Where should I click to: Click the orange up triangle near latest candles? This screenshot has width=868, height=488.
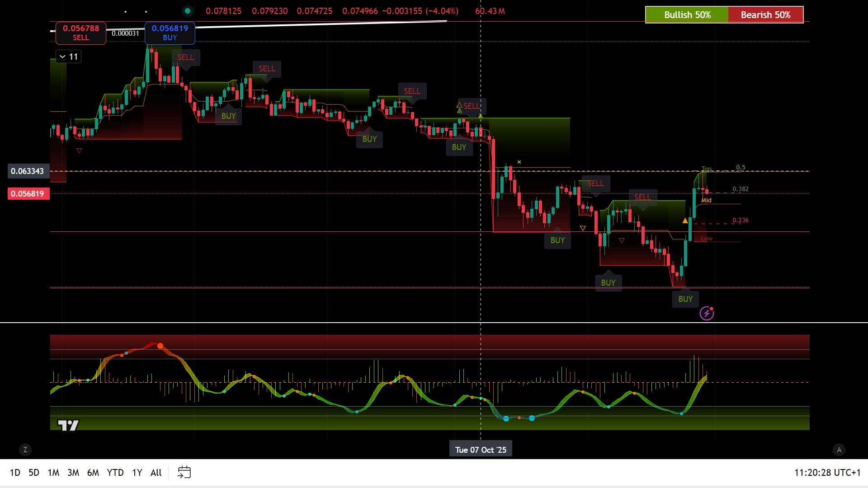[x=685, y=221]
